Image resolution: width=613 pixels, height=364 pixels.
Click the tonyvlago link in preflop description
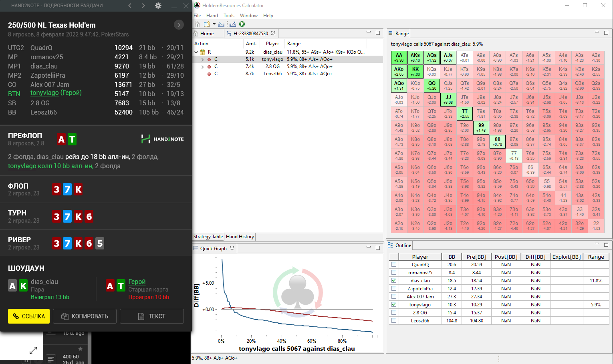22,166
